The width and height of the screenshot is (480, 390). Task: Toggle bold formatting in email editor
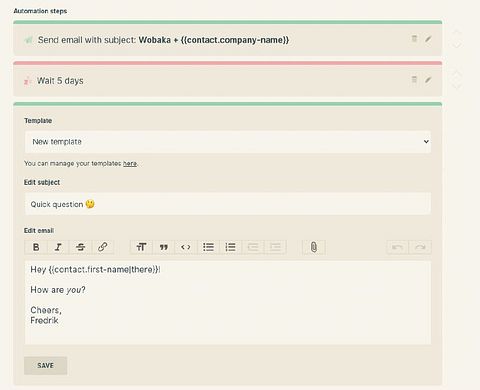tap(36, 247)
